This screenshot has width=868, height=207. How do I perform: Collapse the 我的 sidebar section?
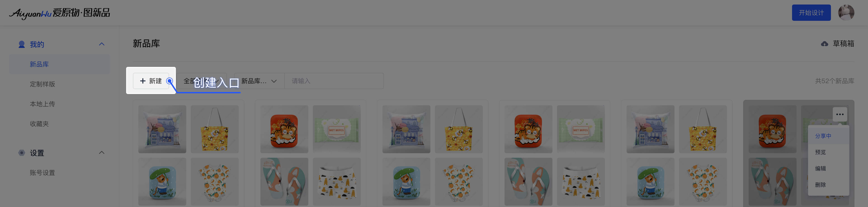coord(101,44)
